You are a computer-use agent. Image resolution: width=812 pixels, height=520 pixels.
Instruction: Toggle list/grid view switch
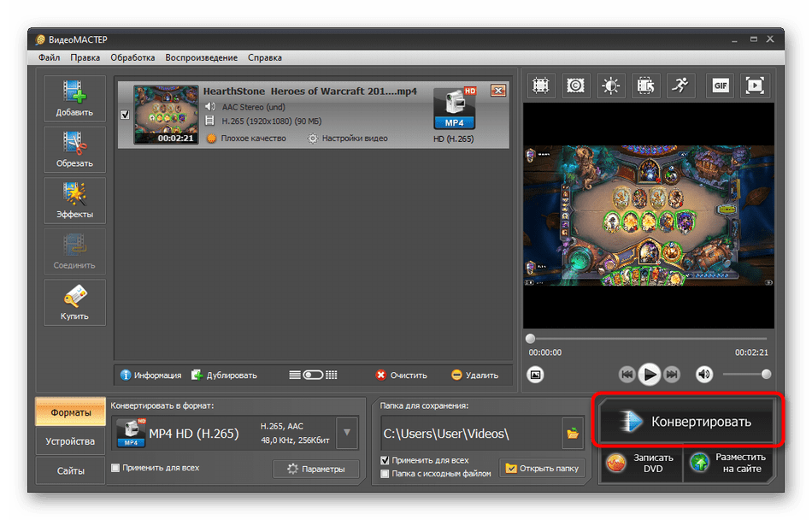[x=313, y=375]
